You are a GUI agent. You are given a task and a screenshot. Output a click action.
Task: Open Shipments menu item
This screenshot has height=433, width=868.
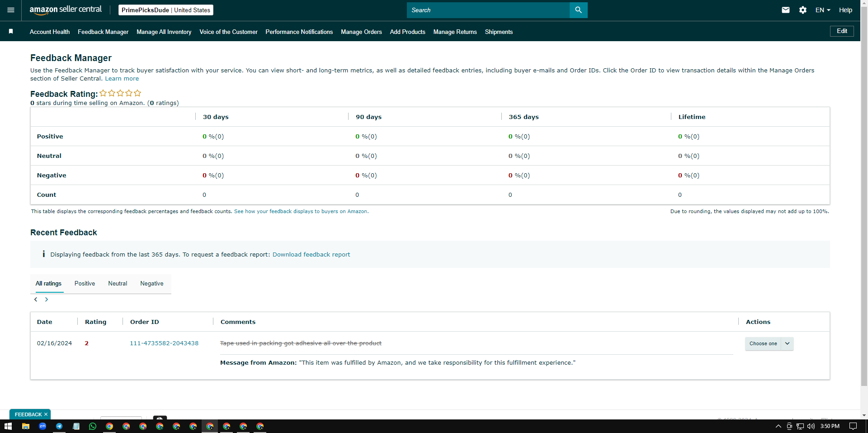tap(499, 32)
